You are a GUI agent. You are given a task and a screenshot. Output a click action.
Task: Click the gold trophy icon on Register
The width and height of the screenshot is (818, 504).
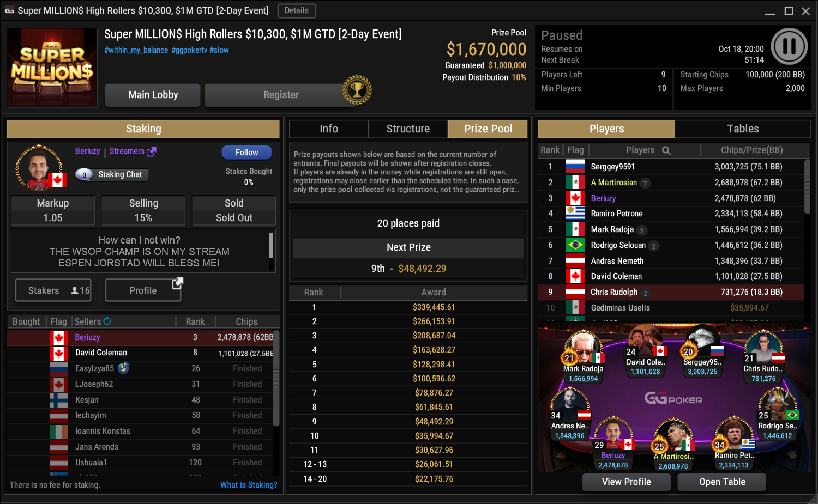tap(357, 90)
